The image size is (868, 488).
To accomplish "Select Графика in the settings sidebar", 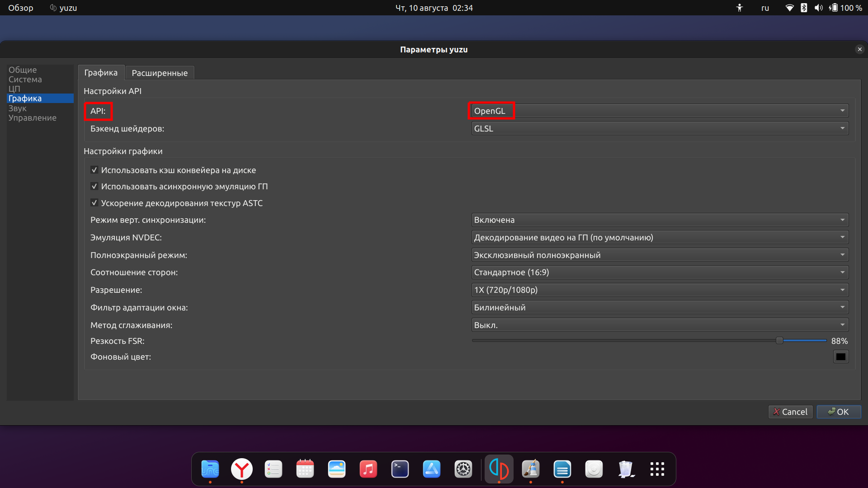I will pos(40,98).
